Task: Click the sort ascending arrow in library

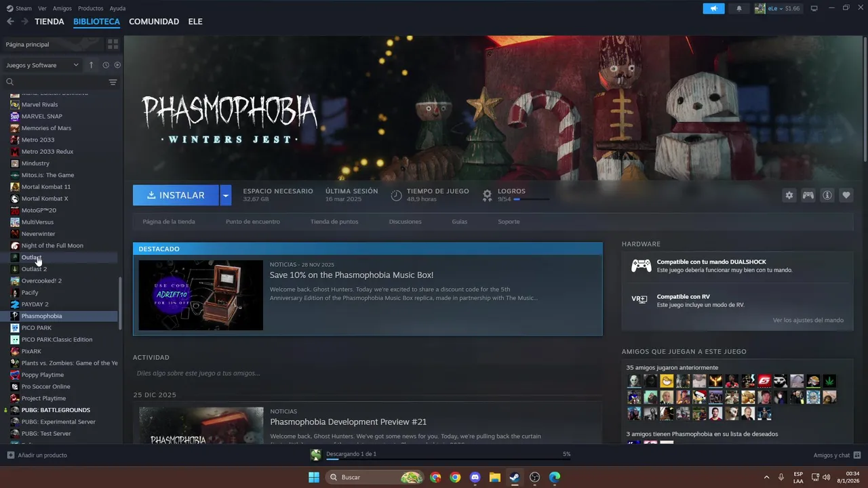Action: click(92, 65)
